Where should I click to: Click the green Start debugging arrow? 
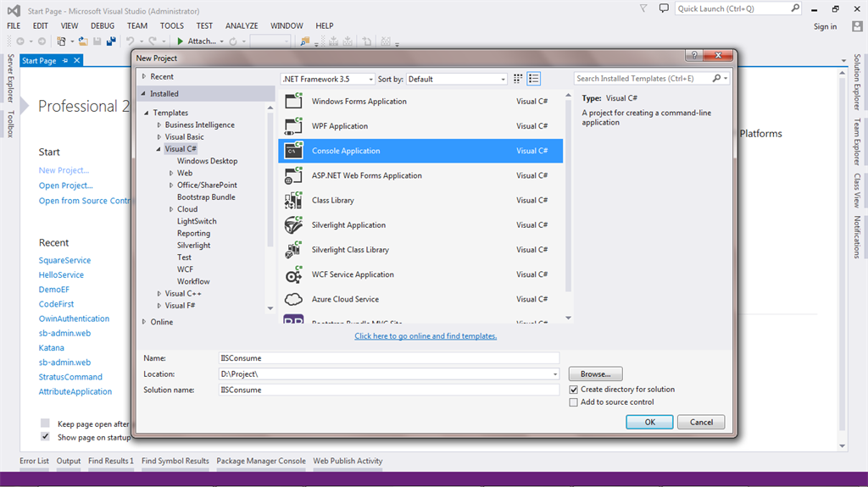pos(180,41)
